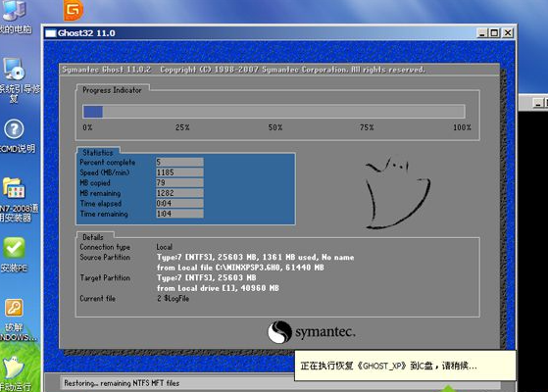Screen dimensions: 548x392
Task: Click the Ghost32 title bar window icon
Action: (51, 33)
